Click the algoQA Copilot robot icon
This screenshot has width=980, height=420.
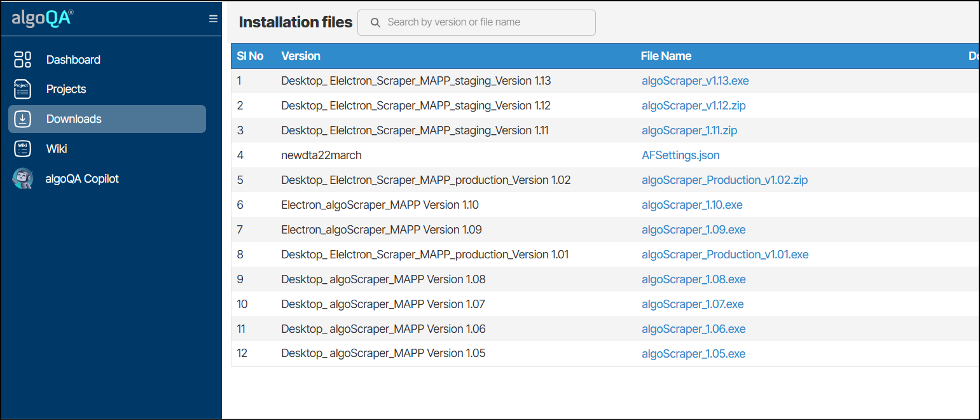pyautogui.click(x=22, y=179)
